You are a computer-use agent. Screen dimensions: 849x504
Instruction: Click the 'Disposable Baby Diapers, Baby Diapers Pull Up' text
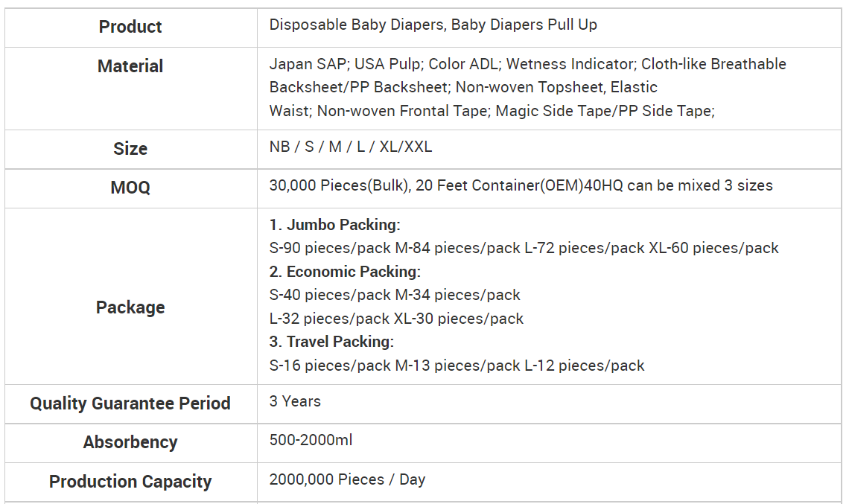[433, 25]
